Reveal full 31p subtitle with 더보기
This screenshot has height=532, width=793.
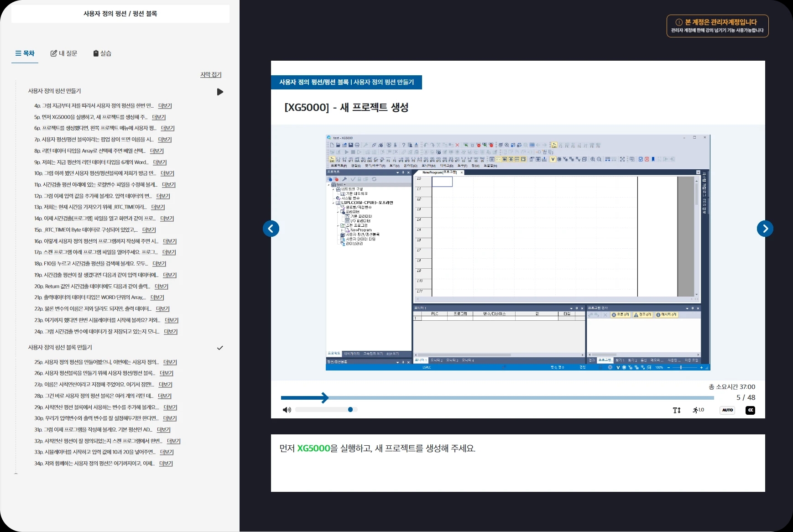pyautogui.click(x=163, y=430)
